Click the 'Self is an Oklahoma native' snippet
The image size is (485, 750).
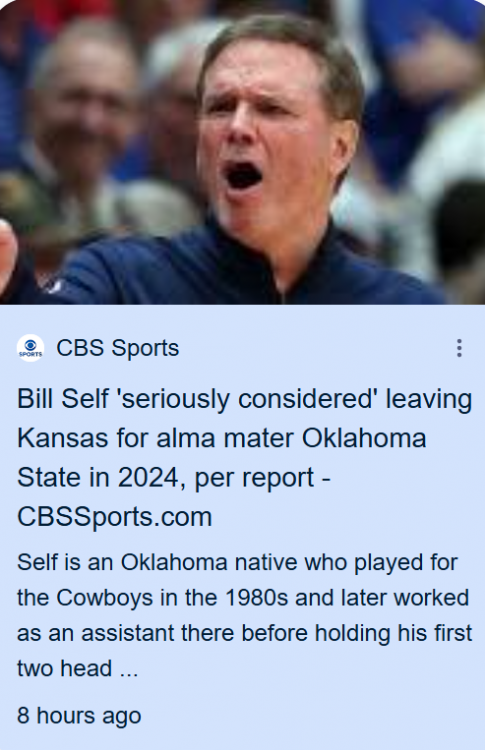click(244, 615)
